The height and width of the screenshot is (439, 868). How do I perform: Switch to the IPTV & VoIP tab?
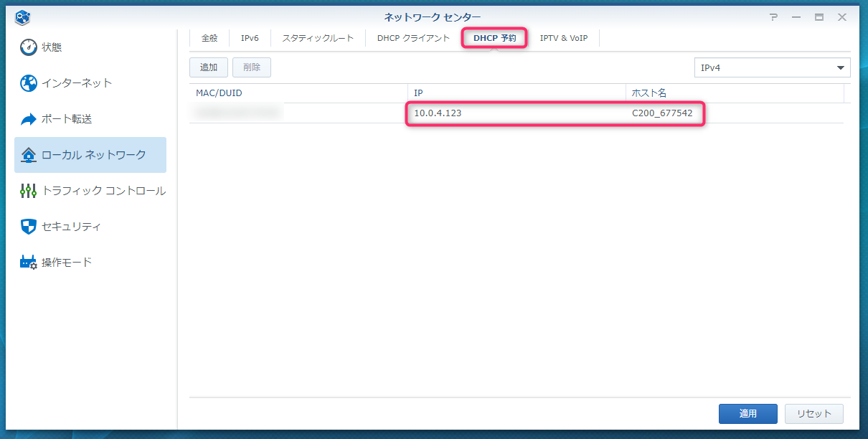[x=563, y=38]
